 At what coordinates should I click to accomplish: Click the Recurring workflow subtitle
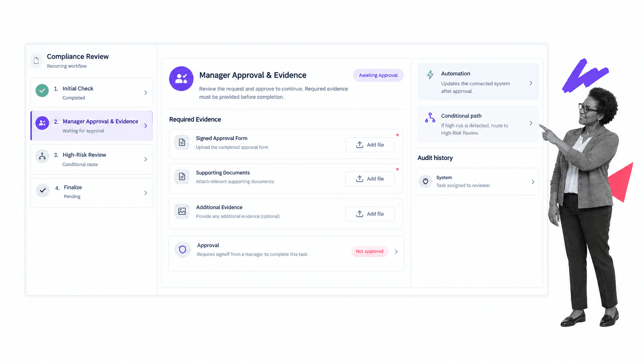click(x=67, y=66)
